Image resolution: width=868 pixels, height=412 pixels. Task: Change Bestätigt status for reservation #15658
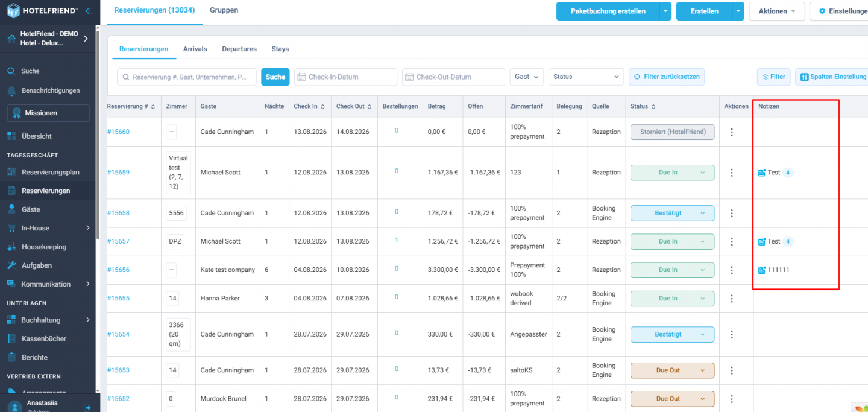click(x=672, y=213)
